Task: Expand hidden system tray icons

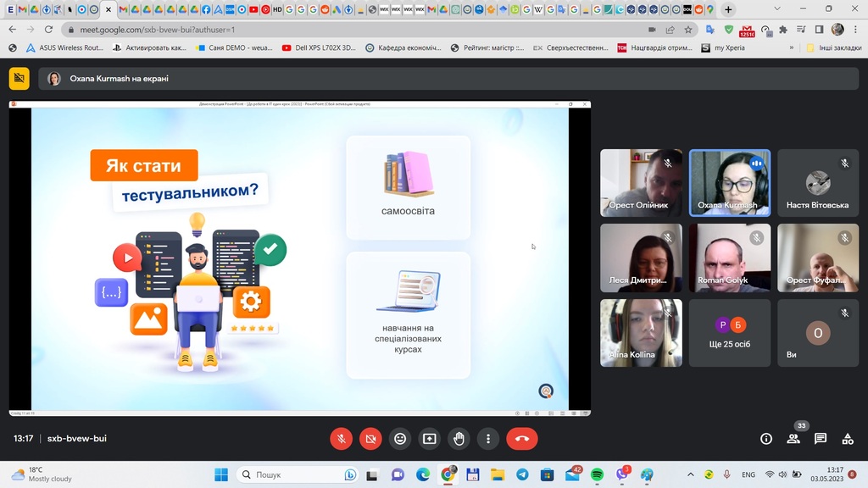Action: 690,474
